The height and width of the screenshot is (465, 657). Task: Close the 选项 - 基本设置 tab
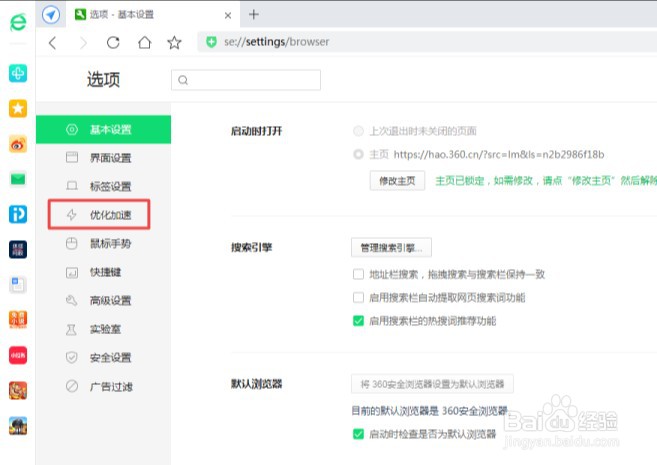(x=228, y=16)
